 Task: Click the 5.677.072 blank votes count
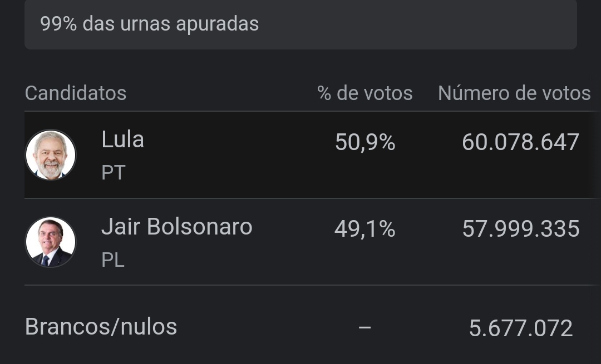pyautogui.click(x=520, y=328)
